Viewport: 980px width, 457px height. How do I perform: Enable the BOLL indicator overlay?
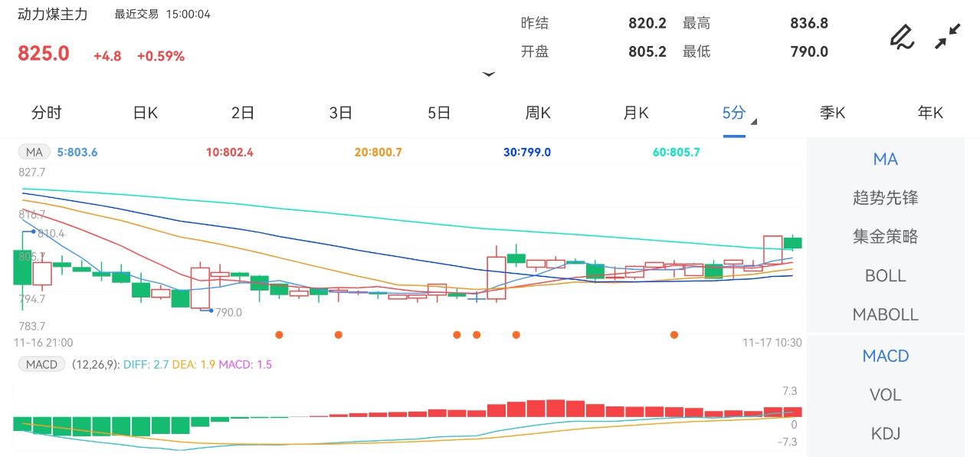tap(885, 275)
